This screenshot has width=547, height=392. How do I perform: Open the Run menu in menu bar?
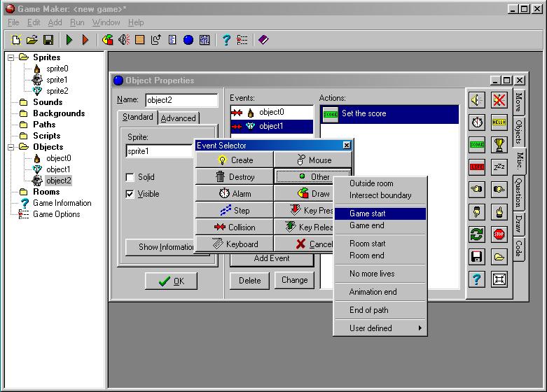click(x=77, y=22)
